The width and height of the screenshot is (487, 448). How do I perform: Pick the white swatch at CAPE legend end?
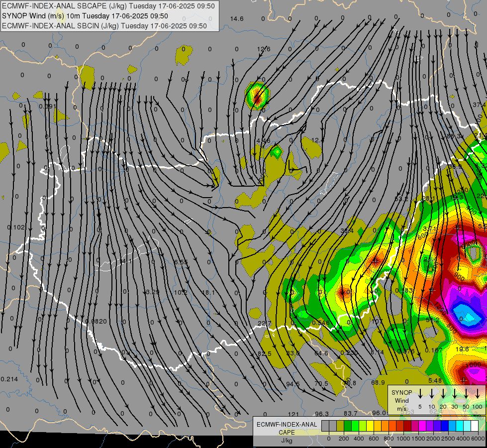click(x=475, y=426)
